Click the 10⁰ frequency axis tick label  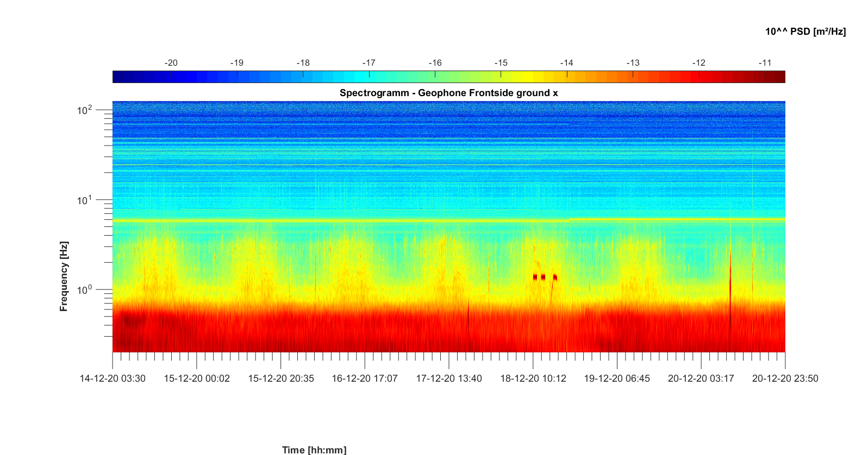(x=84, y=290)
